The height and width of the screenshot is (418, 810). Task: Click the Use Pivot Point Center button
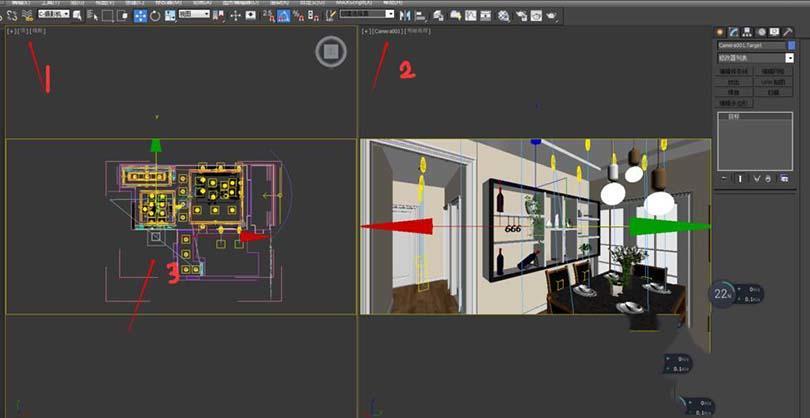click(221, 16)
